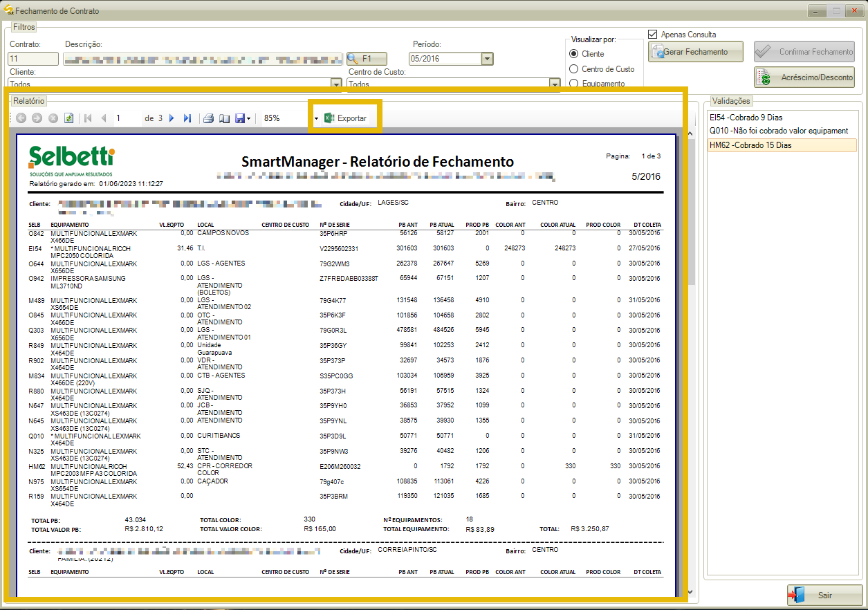Click total equipamento 'R$ 83,89'
868x610 pixels.
[x=481, y=530]
